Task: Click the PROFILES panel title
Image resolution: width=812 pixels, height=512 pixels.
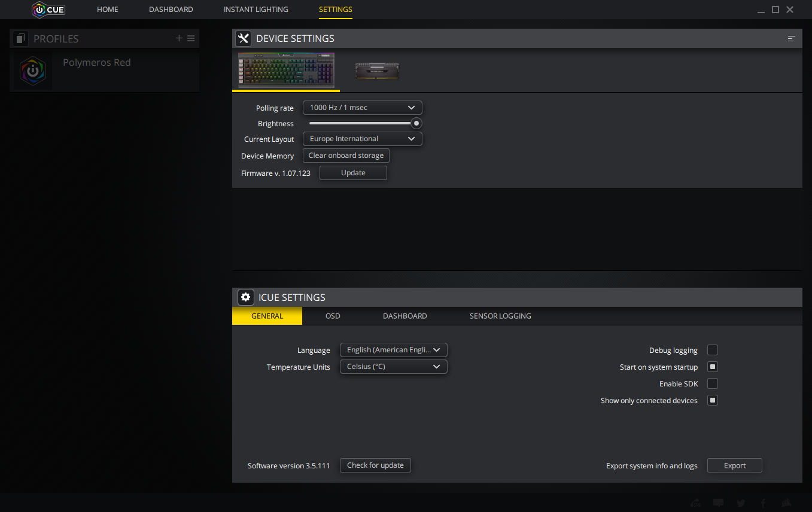Action: (56, 39)
